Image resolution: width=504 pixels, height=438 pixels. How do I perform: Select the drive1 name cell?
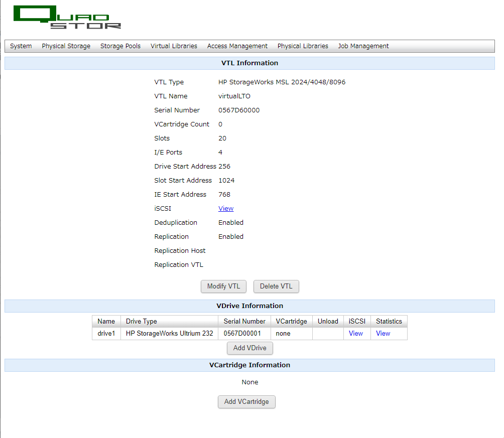coord(106,334)
